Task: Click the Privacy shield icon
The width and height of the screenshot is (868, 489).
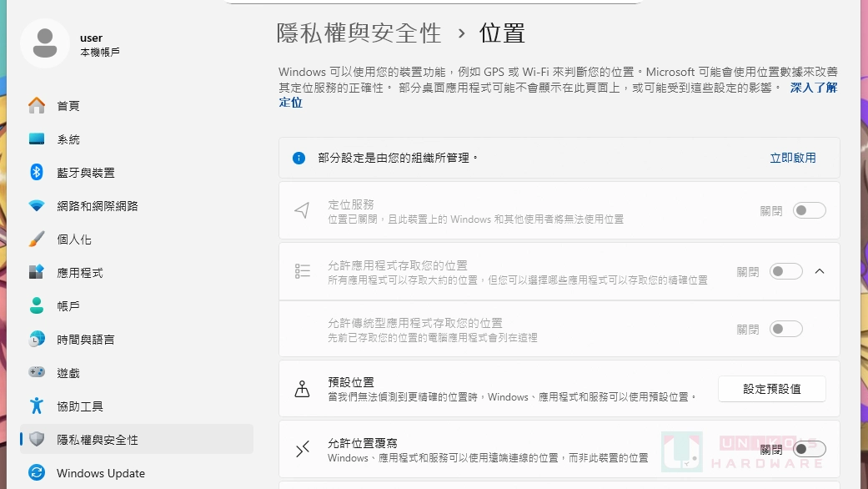Action: [37, 439]
